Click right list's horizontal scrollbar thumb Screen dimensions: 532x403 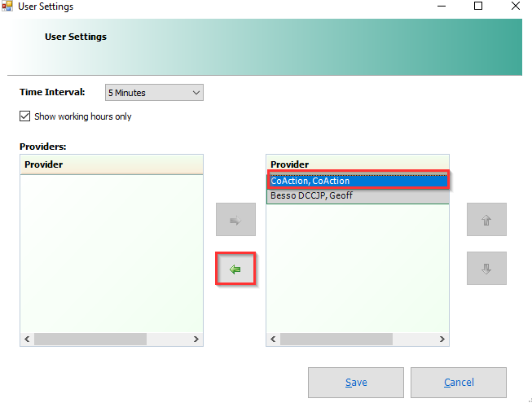pyautogui.click(x=336, y=339)
